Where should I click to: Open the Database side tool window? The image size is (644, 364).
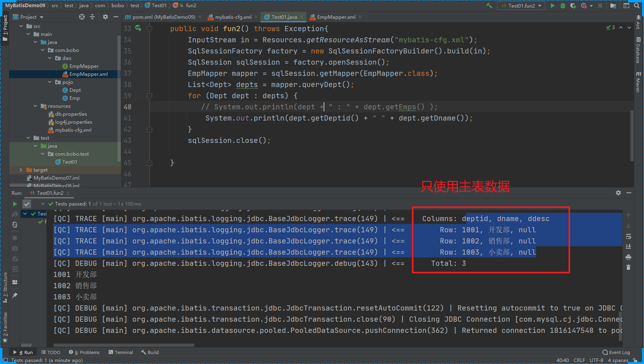(x=638, y=50)
